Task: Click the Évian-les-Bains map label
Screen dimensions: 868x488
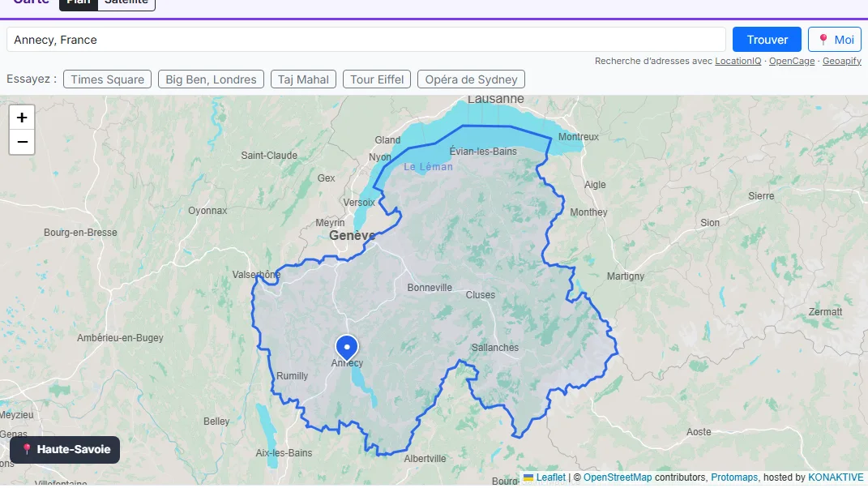Action: [x=483, y=152]
